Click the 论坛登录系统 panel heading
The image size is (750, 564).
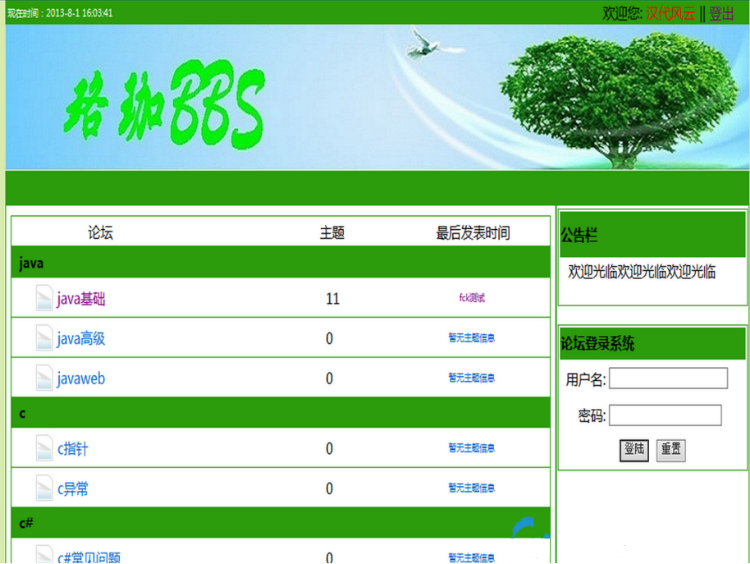coord(597,343)
